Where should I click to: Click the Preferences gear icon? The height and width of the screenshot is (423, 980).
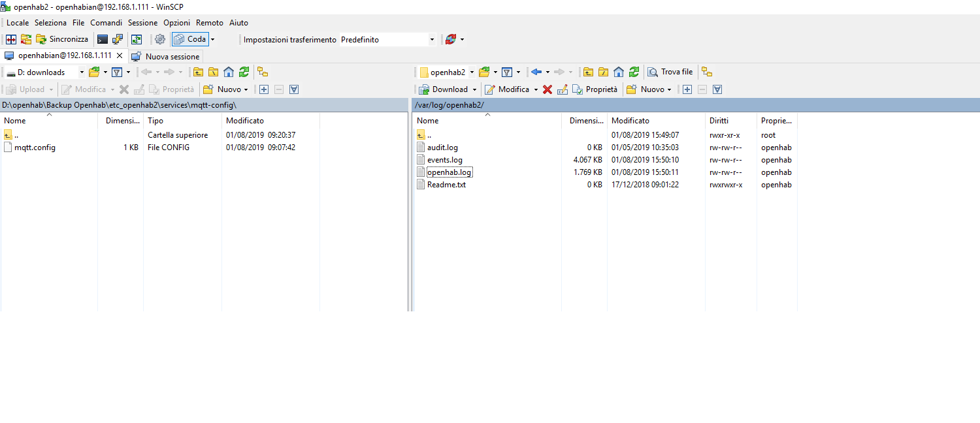click(159, 39)
